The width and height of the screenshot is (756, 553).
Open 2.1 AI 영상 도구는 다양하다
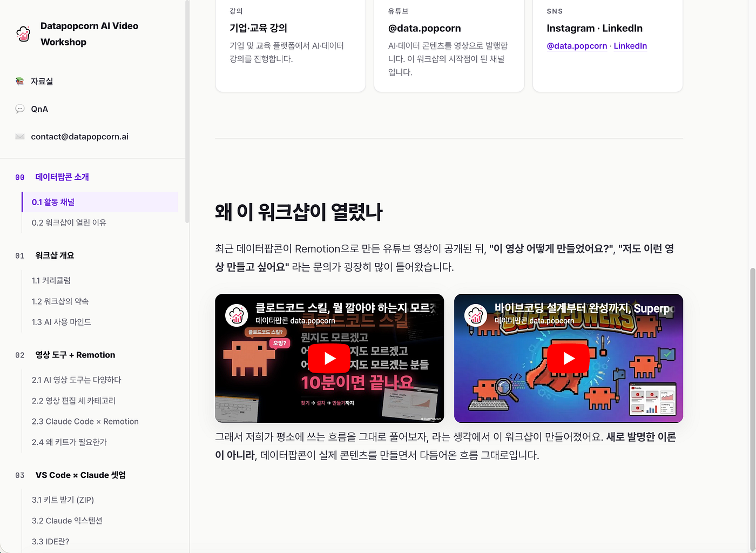coord(77,380)
